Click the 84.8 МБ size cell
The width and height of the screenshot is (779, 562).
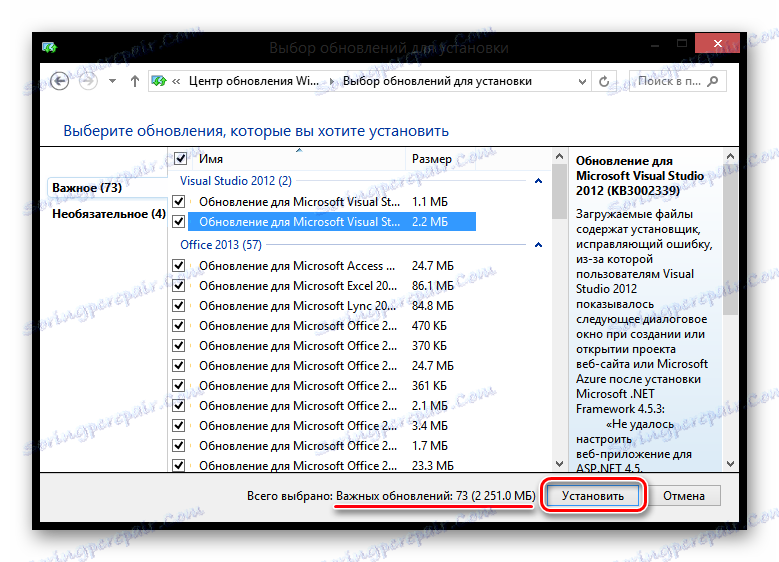(x=433, y=306)
